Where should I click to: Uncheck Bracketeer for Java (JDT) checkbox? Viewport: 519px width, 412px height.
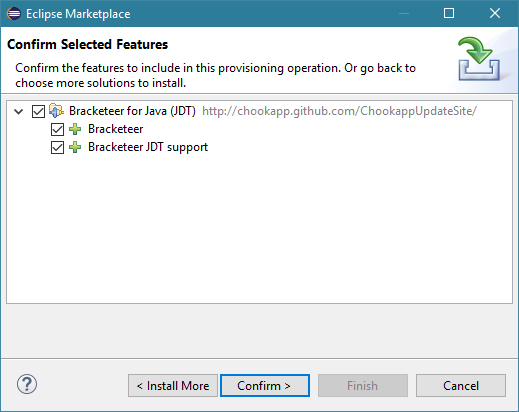38,111
